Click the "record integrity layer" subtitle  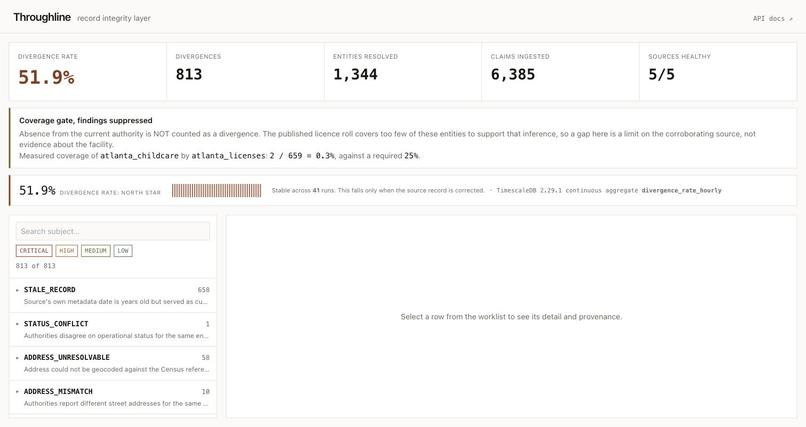114,18
